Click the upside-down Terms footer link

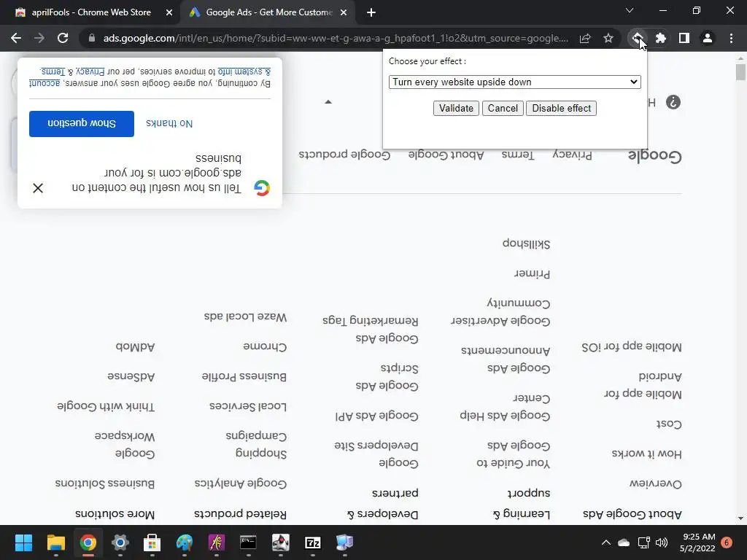[x=517, y=155]
